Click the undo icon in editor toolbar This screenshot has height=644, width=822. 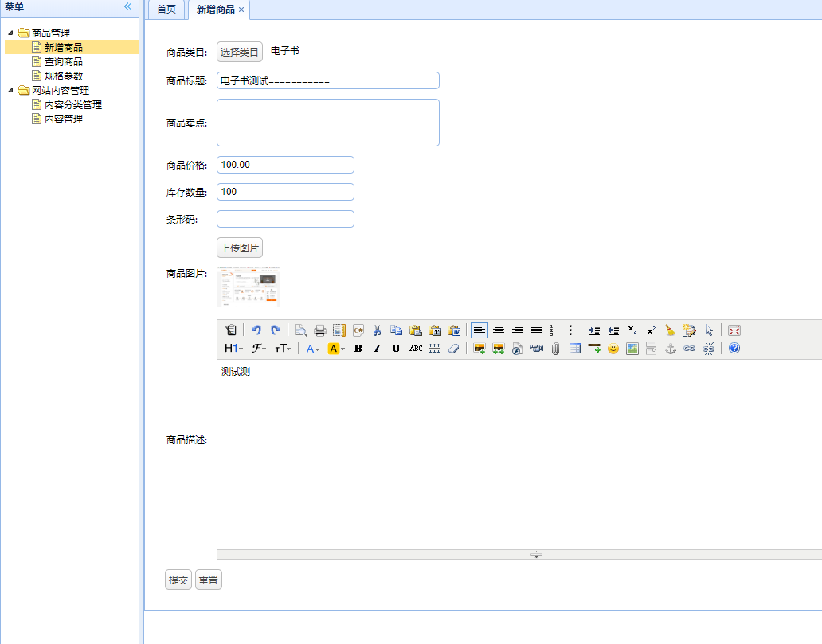pos(256,330)
